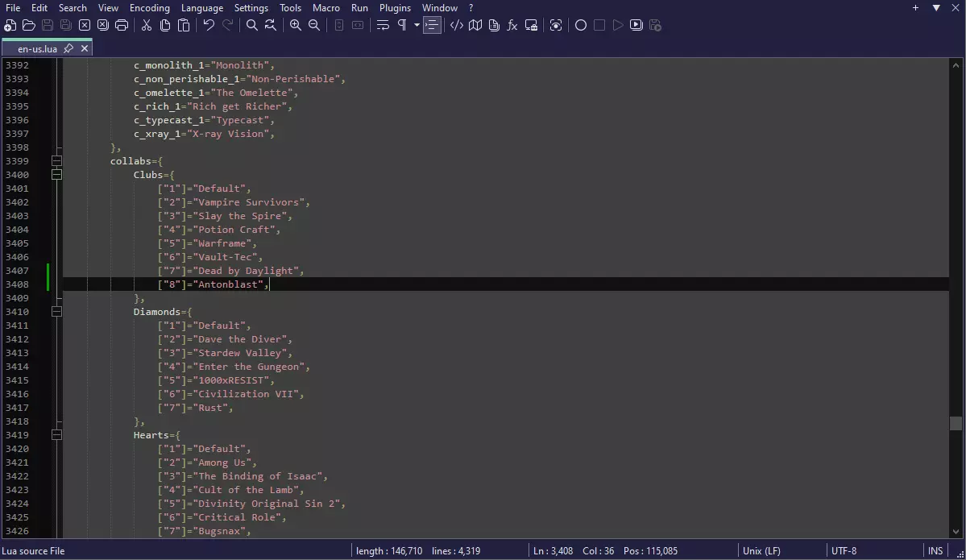Open Replace dialog via toolbar icon
Image resolution: width=966 pixels, height=560 pixels.
pos(271,25)
